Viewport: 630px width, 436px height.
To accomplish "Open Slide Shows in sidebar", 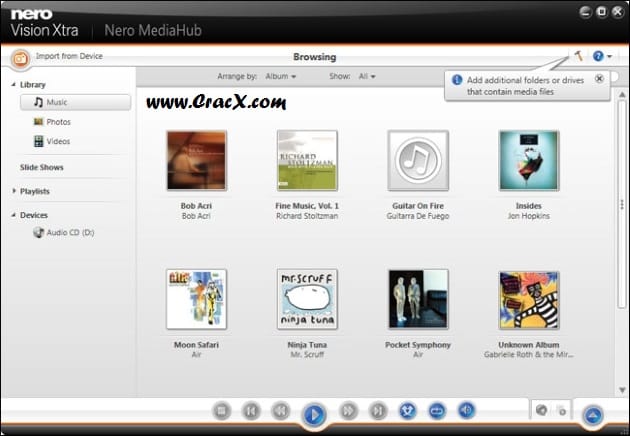I will click(42, 168).
